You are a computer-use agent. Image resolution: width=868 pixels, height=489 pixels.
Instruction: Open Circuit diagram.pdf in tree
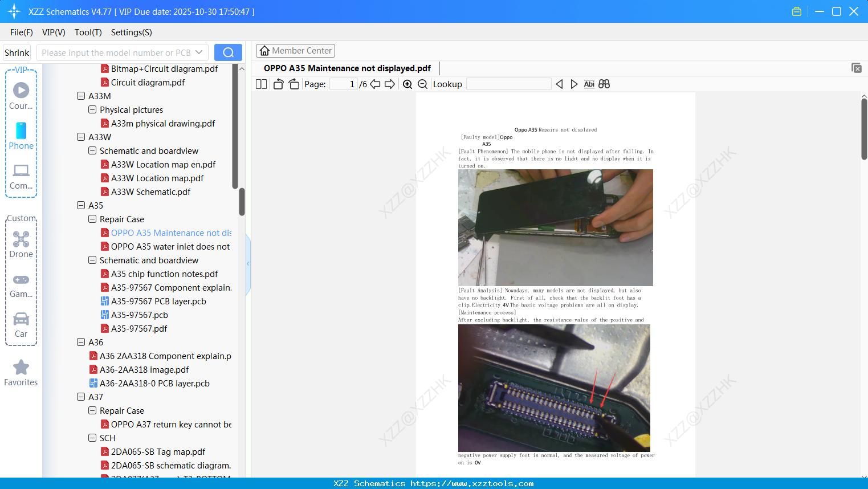click(x=148, y=83)
